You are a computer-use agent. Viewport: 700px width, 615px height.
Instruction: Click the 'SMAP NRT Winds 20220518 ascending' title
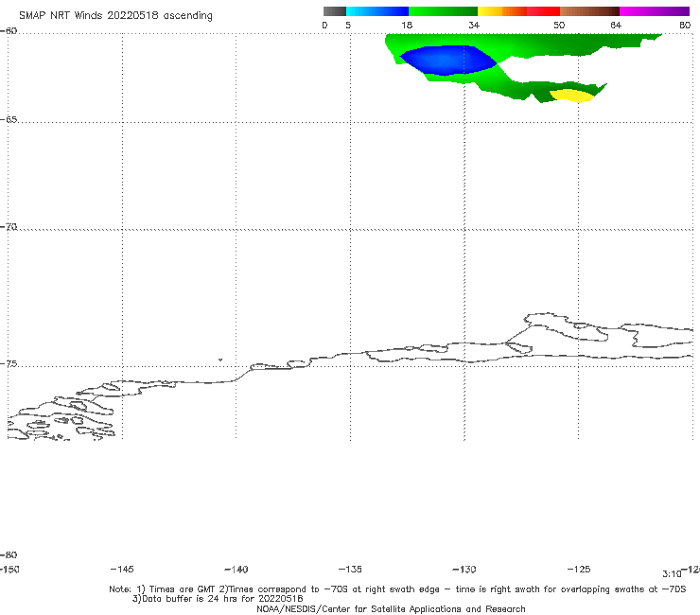(115, 16)
